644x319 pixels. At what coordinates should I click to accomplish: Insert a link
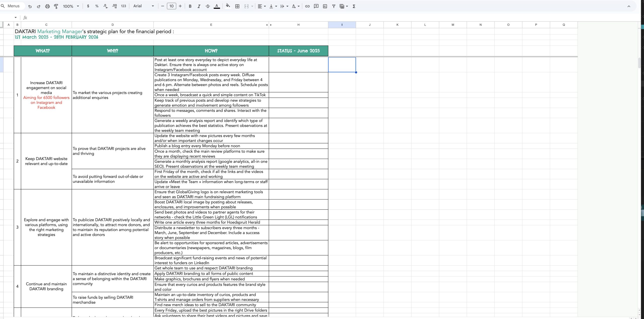click(307, 6)
